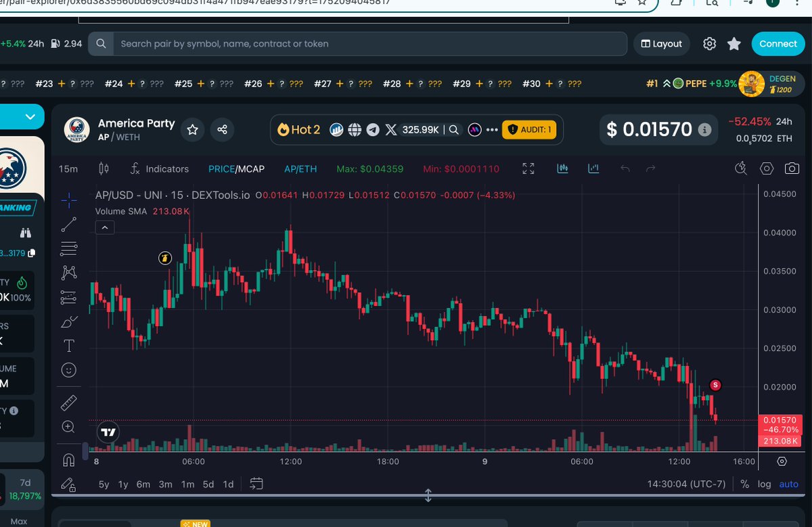
Task: Toggle bar chart overlay icon
Action: [x=593, y=168]
